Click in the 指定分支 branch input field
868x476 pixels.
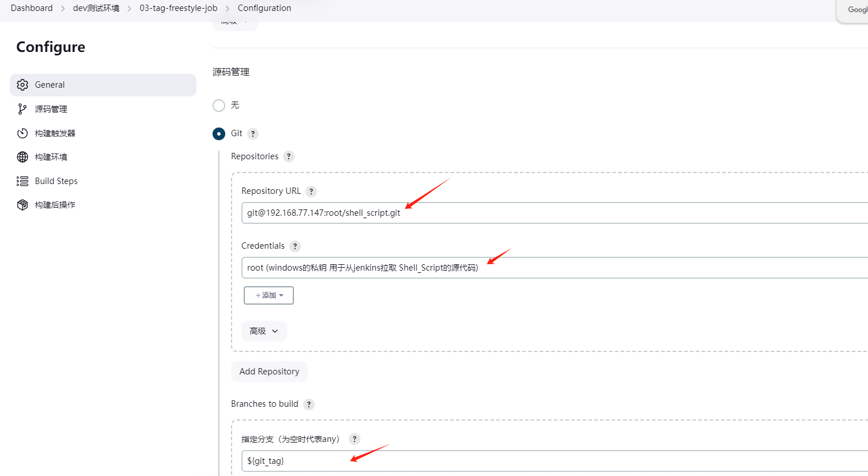[x=554, y=461]
